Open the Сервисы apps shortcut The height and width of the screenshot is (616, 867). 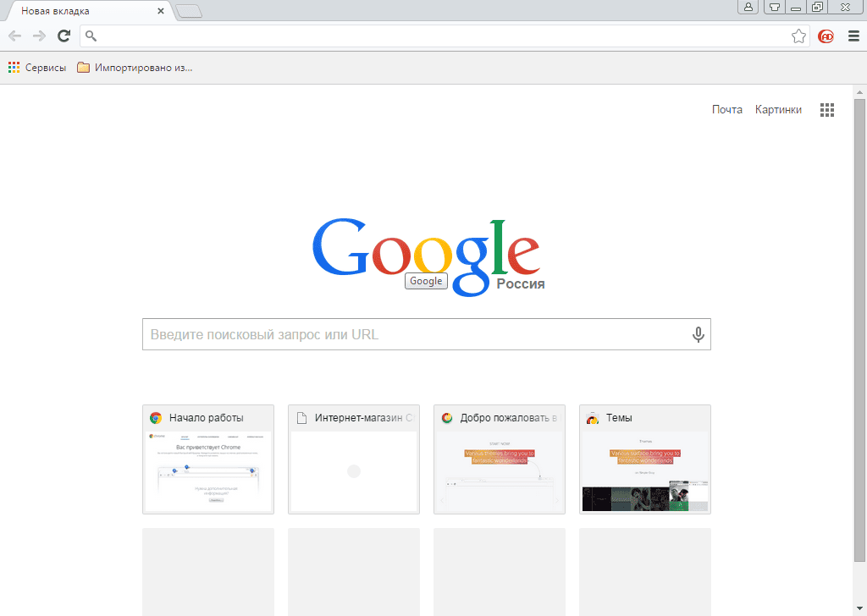tap(37, 68)
